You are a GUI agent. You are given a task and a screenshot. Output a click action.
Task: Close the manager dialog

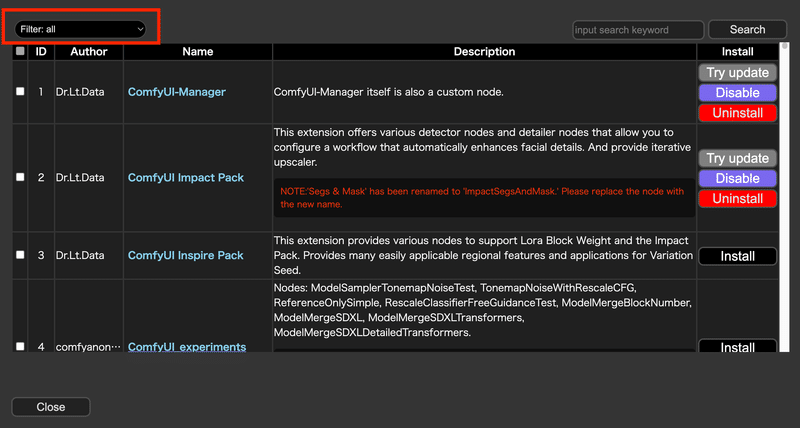[51, 407]
